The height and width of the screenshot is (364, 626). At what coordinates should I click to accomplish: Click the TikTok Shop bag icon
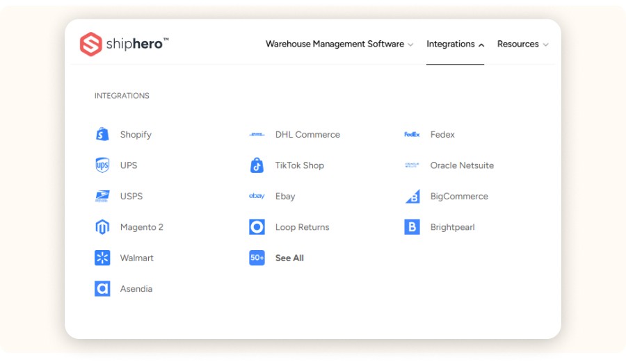point(257,165)
